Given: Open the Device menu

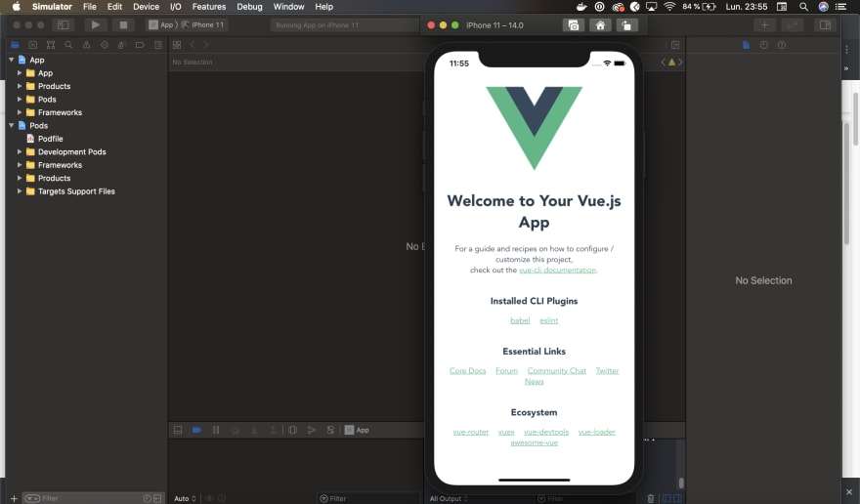Looking at the screenshot, I should coord(146,7).
